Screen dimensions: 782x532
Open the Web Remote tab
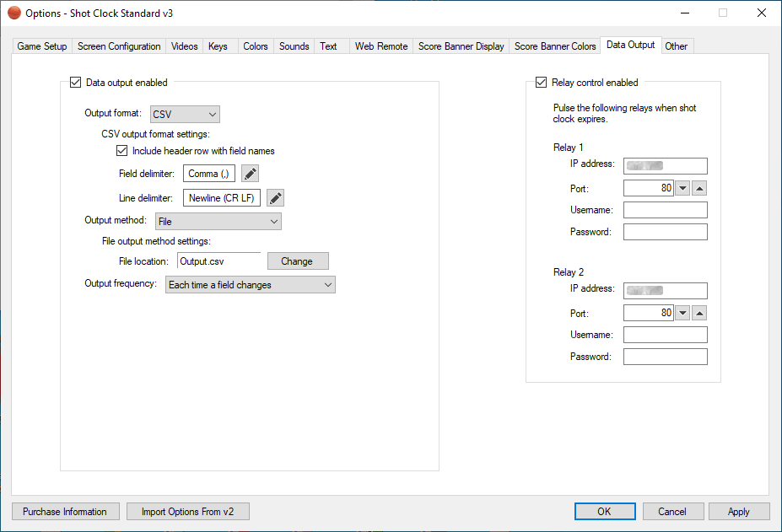(381, 46)
